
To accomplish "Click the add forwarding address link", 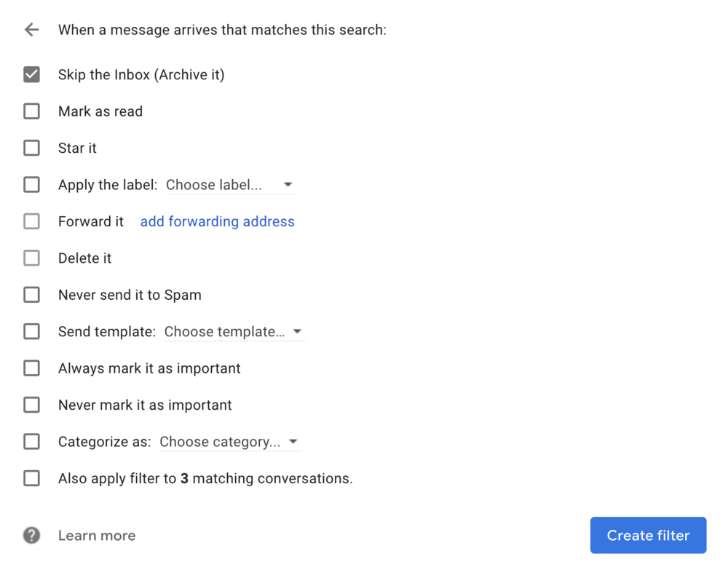I will click(217, 221).
